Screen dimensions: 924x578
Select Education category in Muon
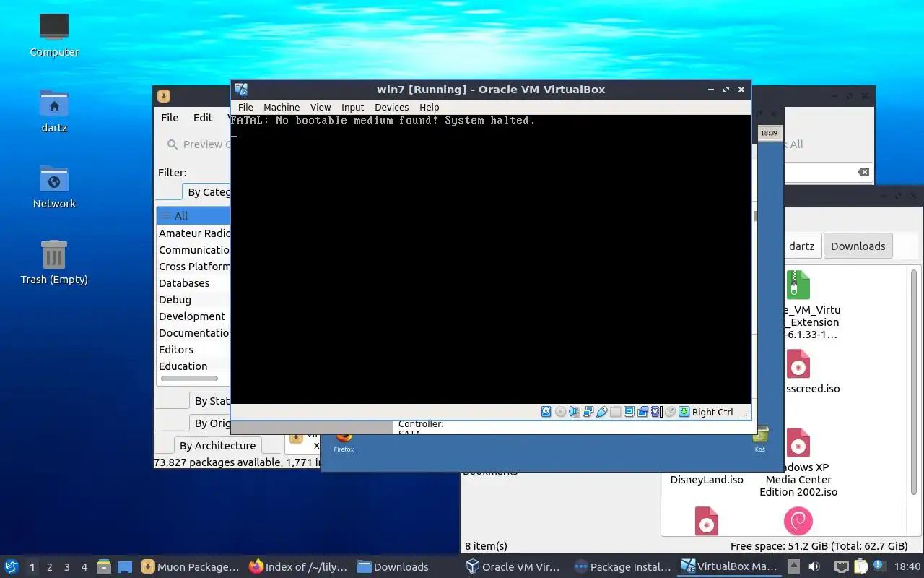pos(193,366)
